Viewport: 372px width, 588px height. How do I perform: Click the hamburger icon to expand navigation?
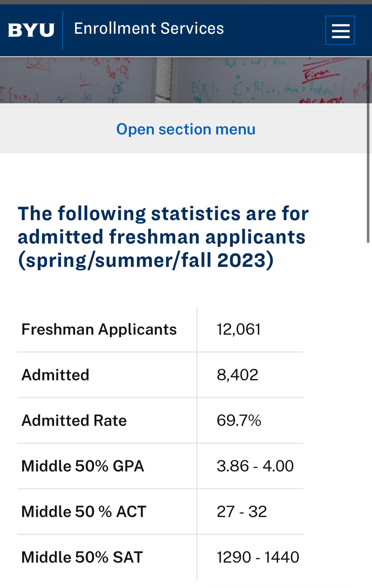pyautogui.click(x=340, y=30)
